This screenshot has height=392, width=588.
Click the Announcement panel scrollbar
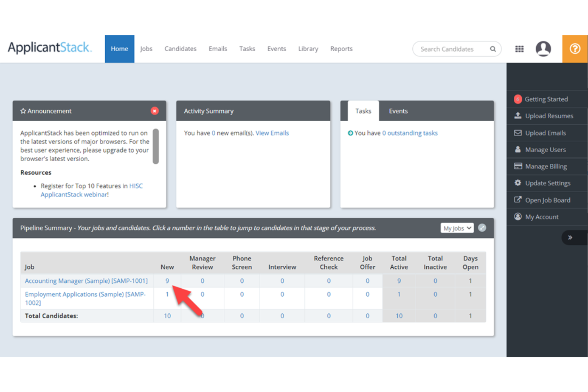(156, 146)
